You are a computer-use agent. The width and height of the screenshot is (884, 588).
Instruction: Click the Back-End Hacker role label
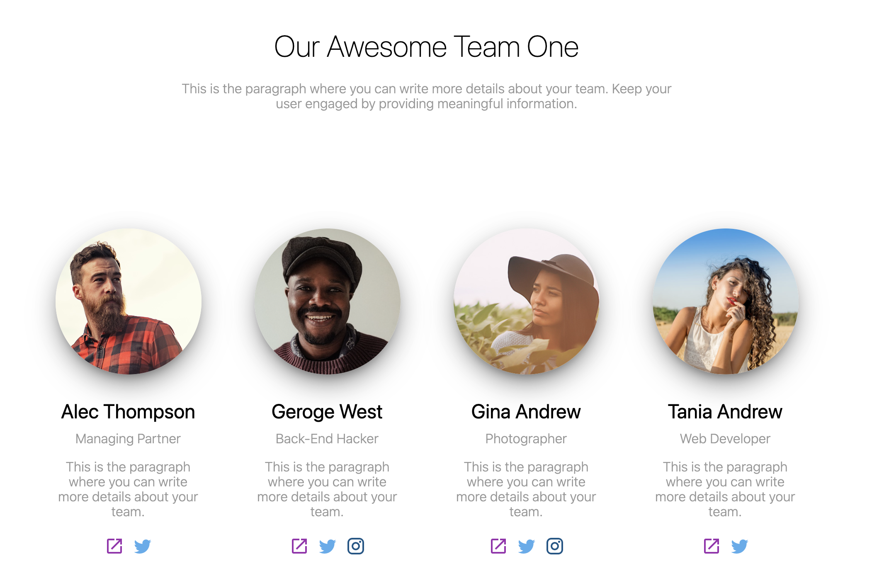pyautogui.click(x=327, y=439)
